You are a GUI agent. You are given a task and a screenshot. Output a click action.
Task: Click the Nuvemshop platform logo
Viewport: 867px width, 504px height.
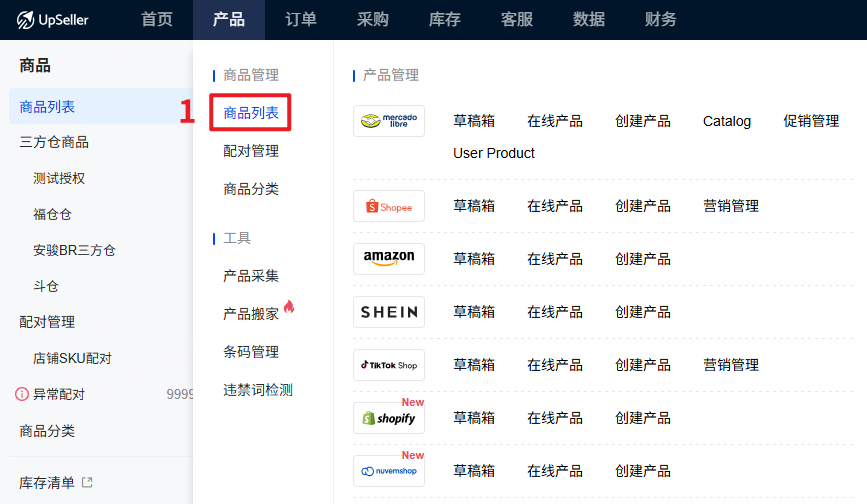point(389,471)
